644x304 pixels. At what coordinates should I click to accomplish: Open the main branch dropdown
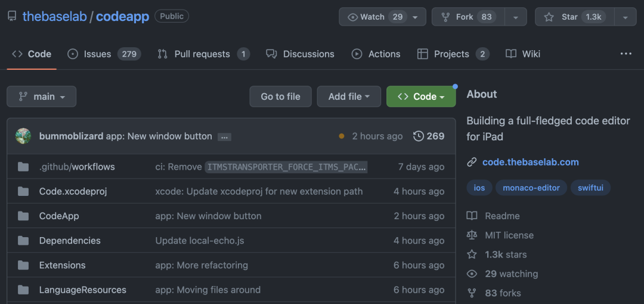point(41,97)
